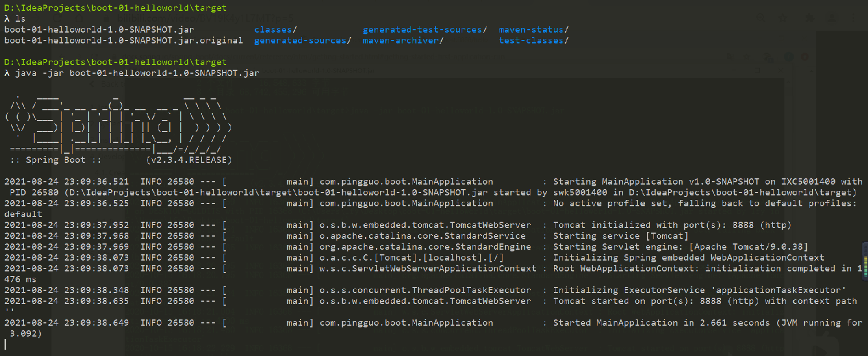Select the generated-sources/ directory name
868x356 pixels.
[x=302, y=41]
